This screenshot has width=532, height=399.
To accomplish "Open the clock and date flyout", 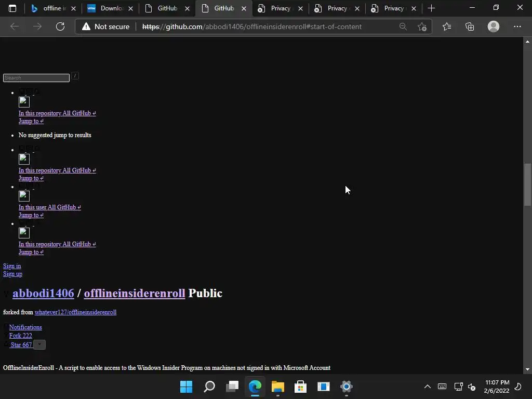I will tap(497, 387).
